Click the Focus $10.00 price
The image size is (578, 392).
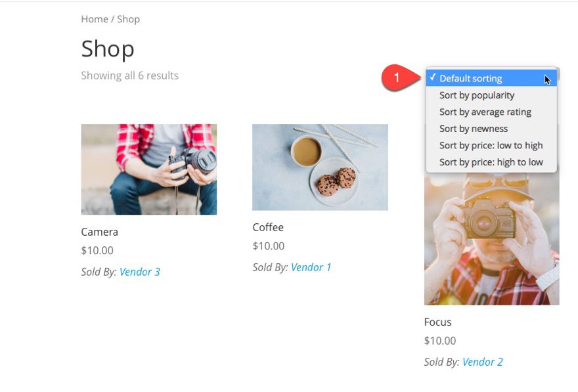pyautogui.click(x=440, y=341)
